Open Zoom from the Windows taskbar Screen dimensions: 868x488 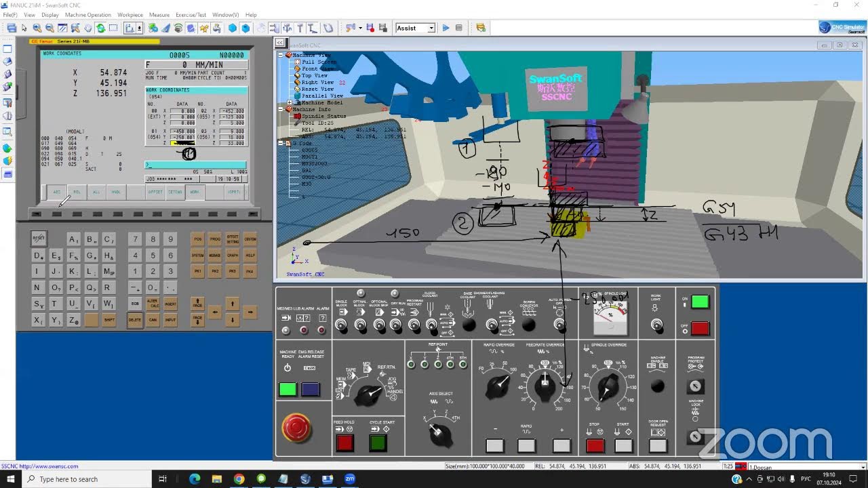pos(350,479)
